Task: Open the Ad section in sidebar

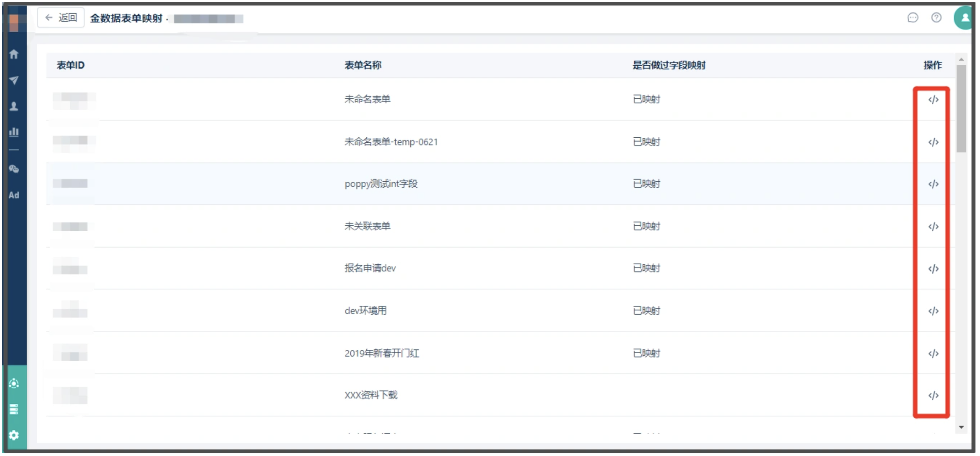Action: (14, 195)
